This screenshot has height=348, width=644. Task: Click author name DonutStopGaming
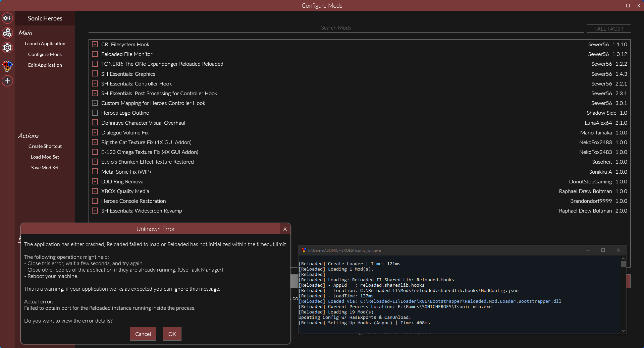coord(590,181)
